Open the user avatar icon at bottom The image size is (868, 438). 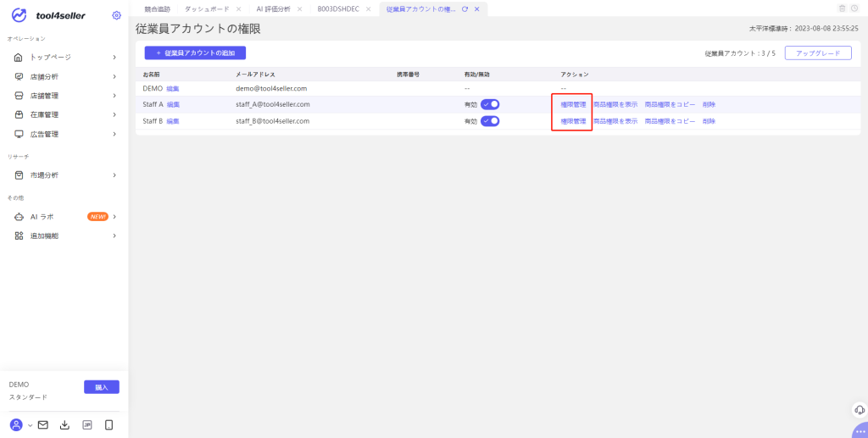tap(17, 424)
